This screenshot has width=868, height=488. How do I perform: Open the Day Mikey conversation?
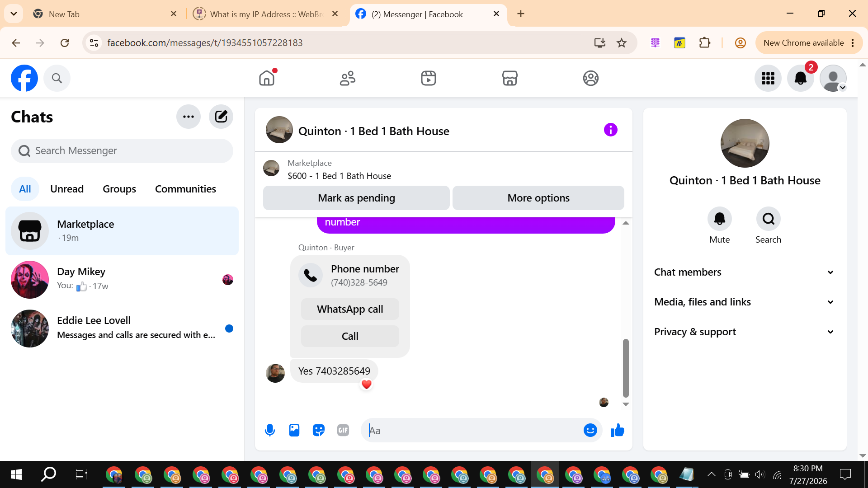[122, 280]
